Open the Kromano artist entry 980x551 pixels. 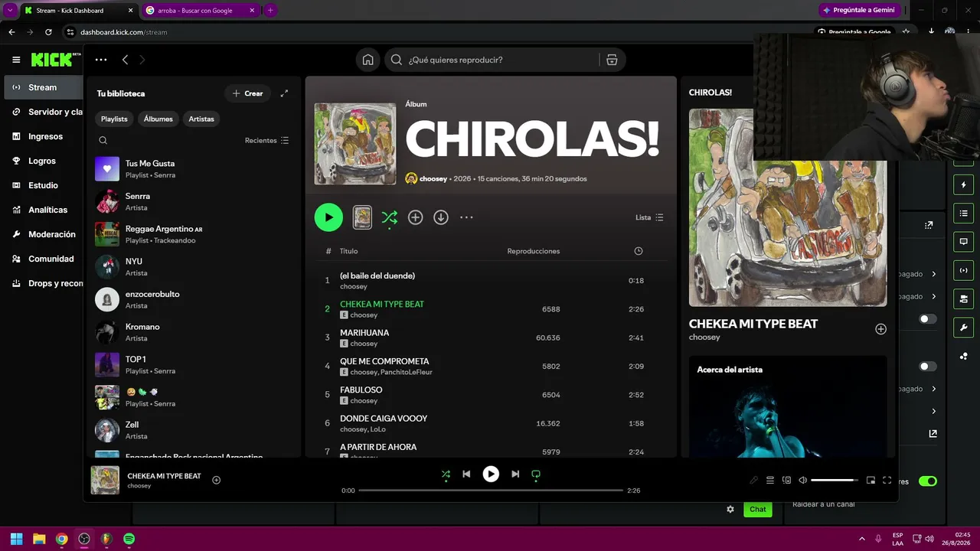click(x=192, y=332)
